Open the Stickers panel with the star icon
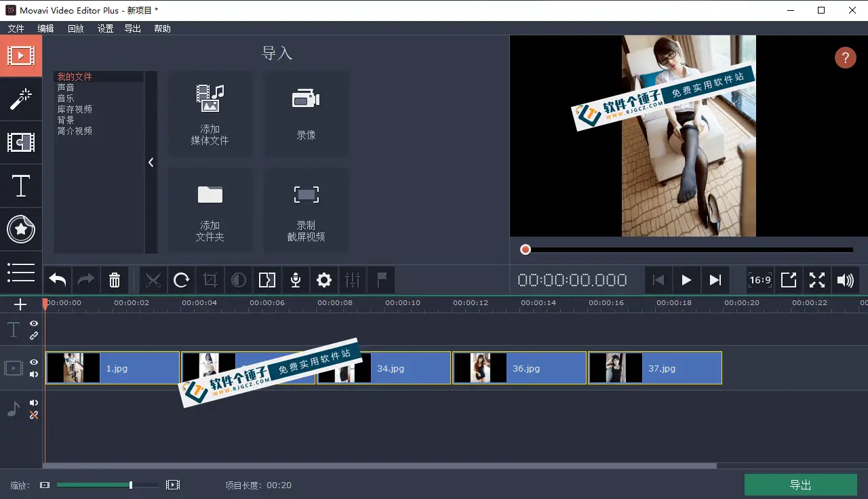Viewport: 868px width, 499px height. coord(21,229)
